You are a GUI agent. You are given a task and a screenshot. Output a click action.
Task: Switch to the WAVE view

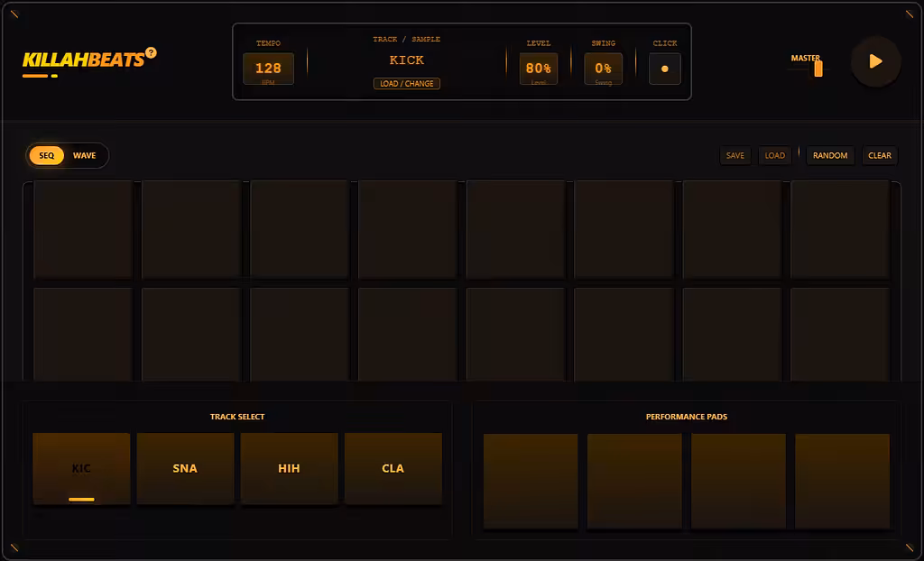pyautogui.click(x=84, y=155)
